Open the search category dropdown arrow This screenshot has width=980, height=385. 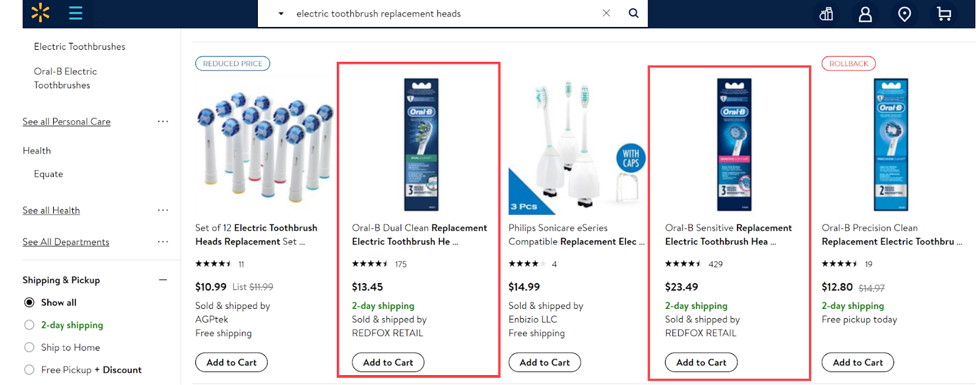coord(281,13)
